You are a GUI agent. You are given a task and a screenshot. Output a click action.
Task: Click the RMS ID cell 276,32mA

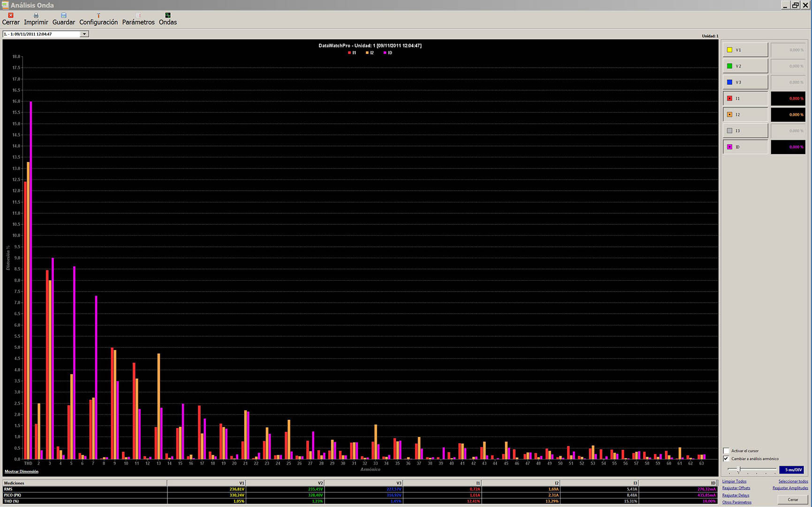678,489
